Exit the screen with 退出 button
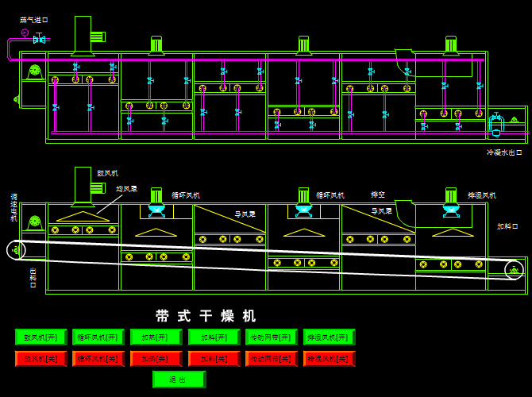This screenshot has width=532, height=397. click(179, 380)
